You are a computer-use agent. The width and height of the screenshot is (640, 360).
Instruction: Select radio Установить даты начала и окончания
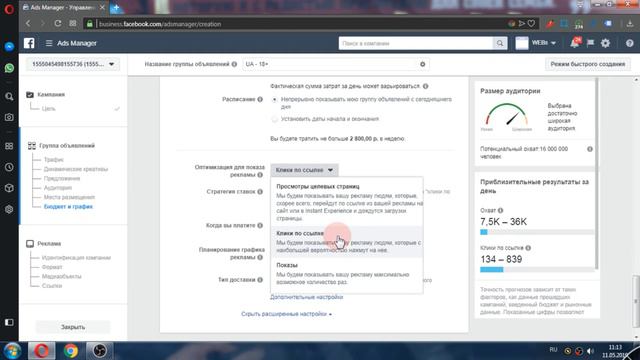click(274, 119)
